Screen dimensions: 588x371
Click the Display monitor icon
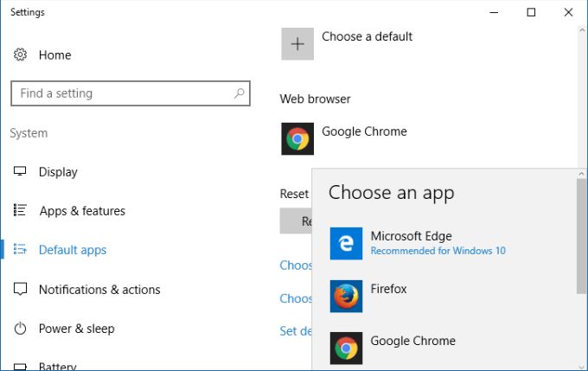pos(20,171)
